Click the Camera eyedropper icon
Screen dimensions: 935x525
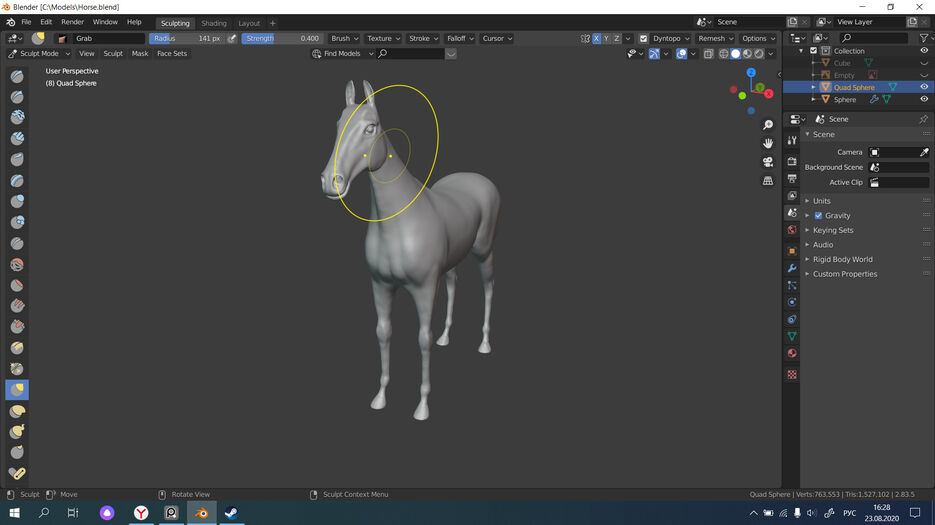click(924, 152)
